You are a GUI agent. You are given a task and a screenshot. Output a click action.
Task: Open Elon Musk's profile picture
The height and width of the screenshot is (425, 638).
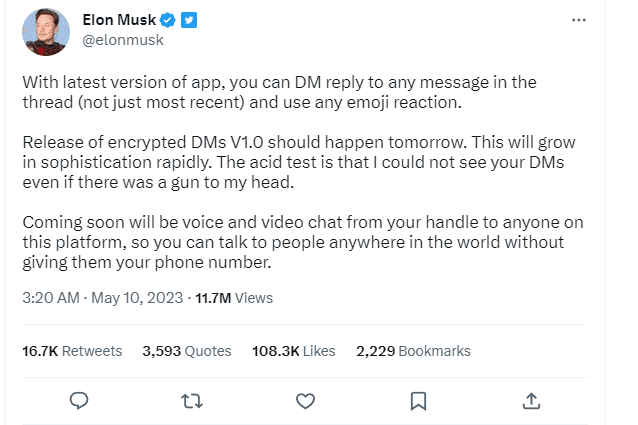coord(46,31)
